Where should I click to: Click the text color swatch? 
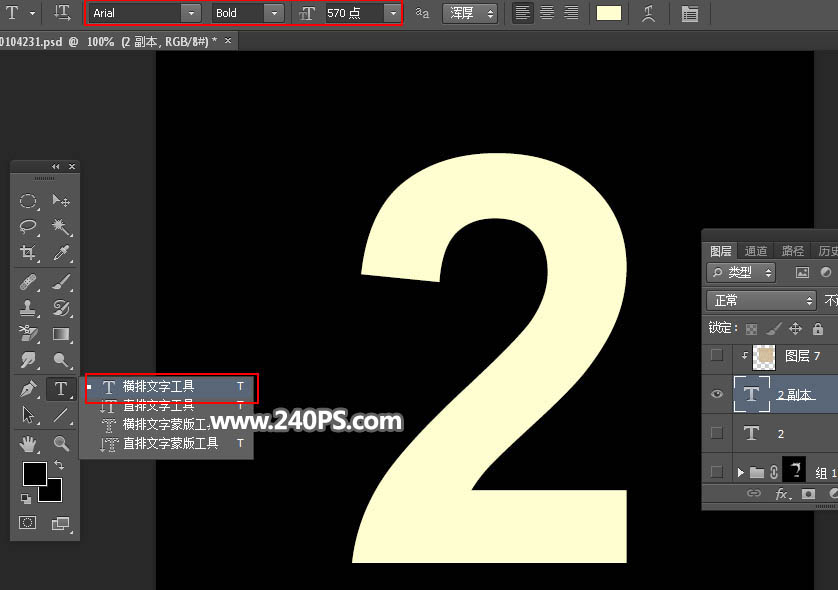(x=608, y=13)
